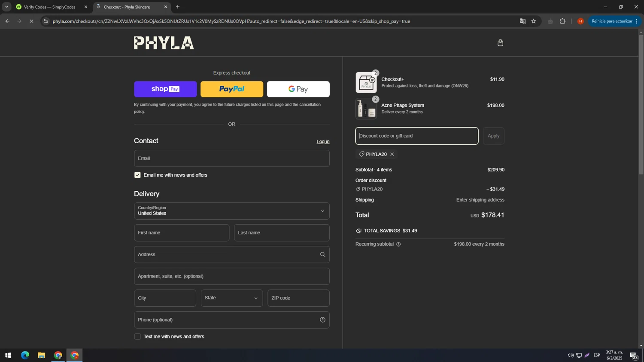Click Reinicia para actualizar button
The width and height of the screenshot is (644, 362).
(615, 21)
